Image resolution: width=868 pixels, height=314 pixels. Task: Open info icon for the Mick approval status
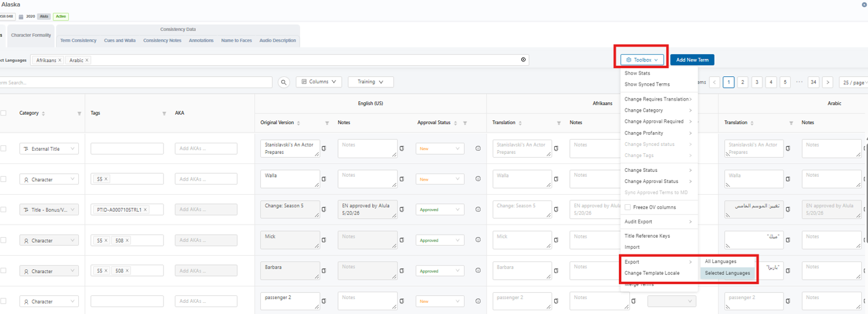pyautogui.click(x=478, y=240)
